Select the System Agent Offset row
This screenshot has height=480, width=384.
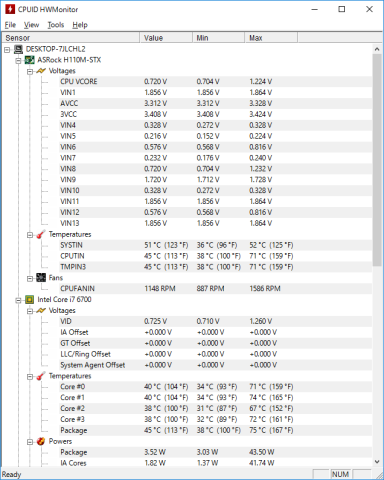[x=216, y=365]
